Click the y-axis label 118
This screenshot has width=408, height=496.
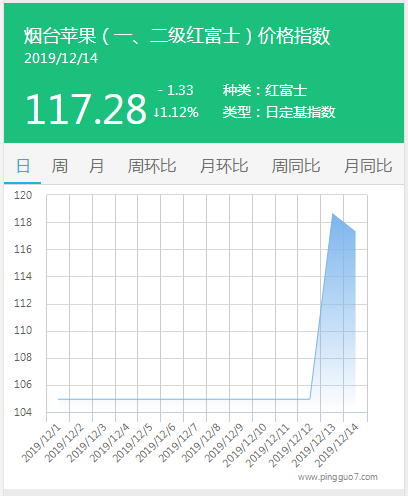click(x=23, y=222)
